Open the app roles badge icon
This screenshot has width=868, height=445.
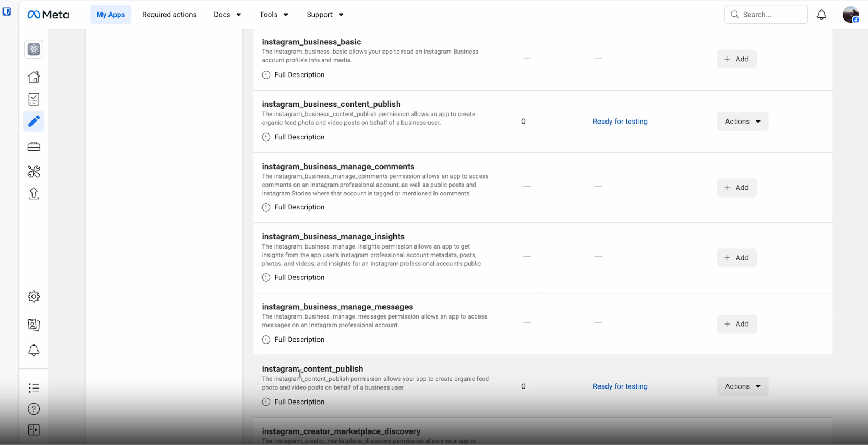click(x=34, y=325)
